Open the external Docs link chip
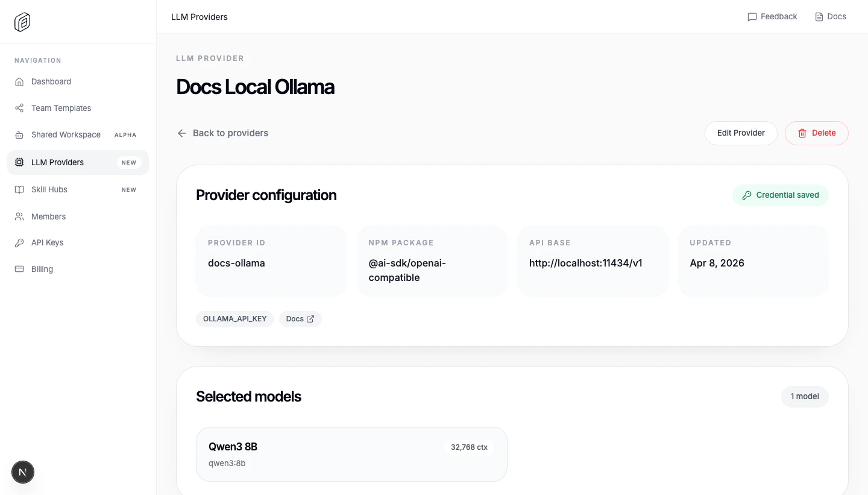868x495 pixels. (300, 318)
